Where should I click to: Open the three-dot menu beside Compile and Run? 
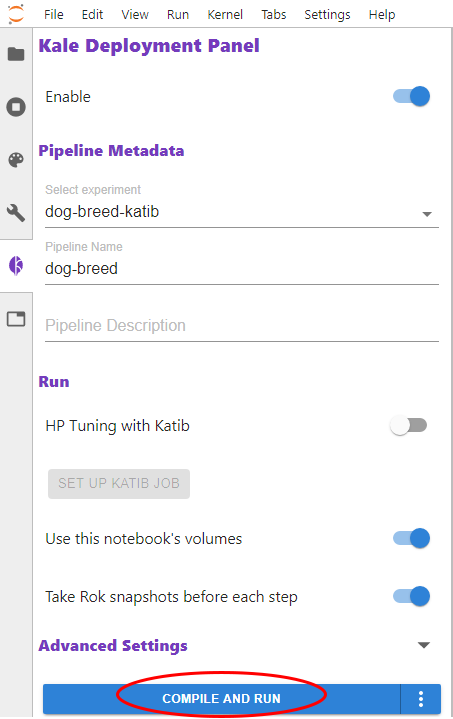click(420, 699)
